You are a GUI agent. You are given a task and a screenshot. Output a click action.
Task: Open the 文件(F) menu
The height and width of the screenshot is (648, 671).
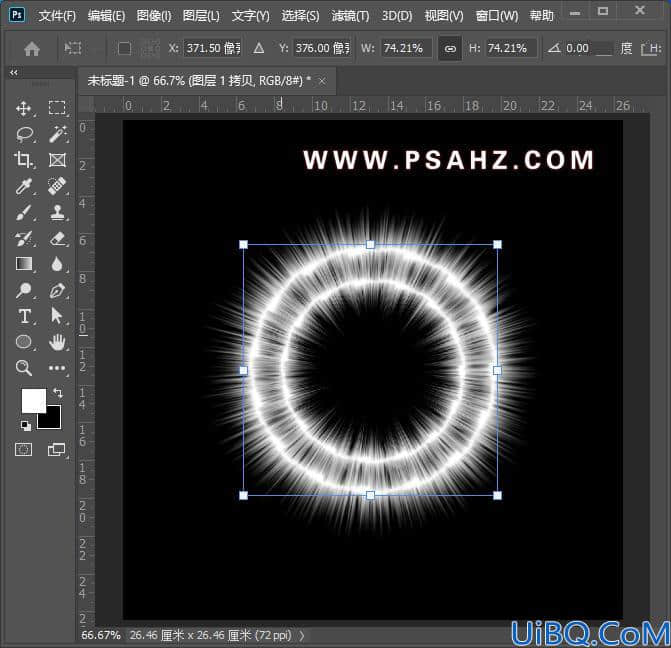pos(57,16)
